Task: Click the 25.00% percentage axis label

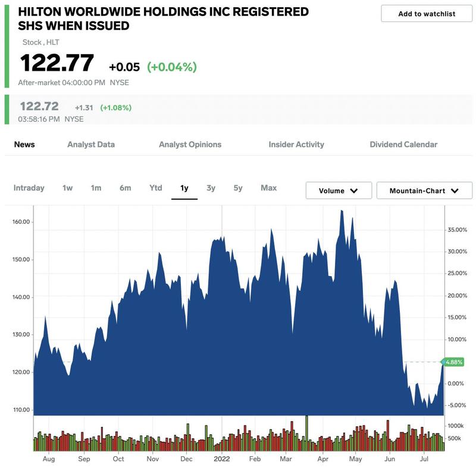Action: (x=457, y=274)
